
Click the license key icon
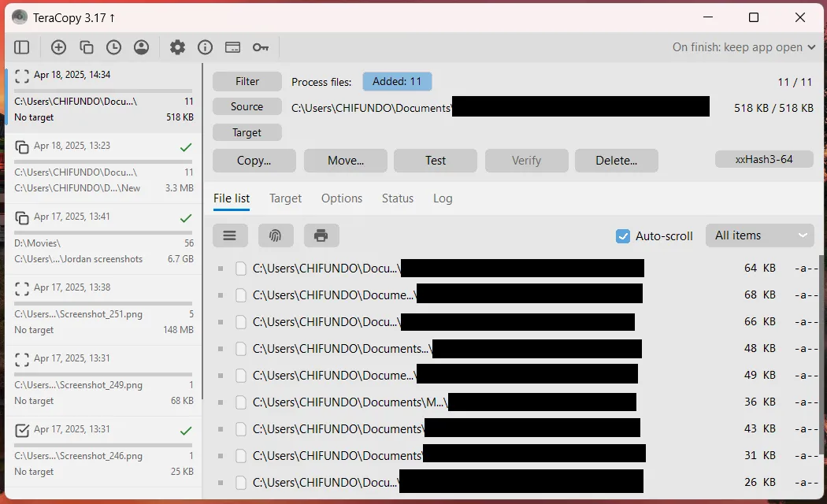261,47
